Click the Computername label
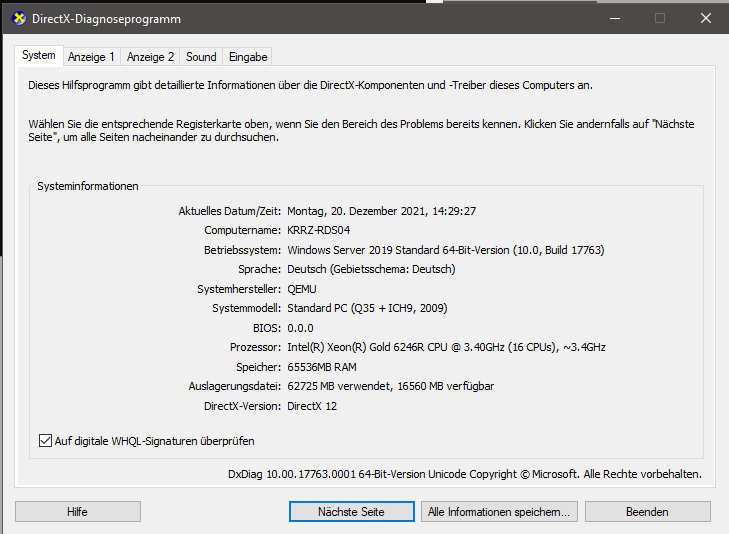The image size is (729, 534). coord(242,230)
